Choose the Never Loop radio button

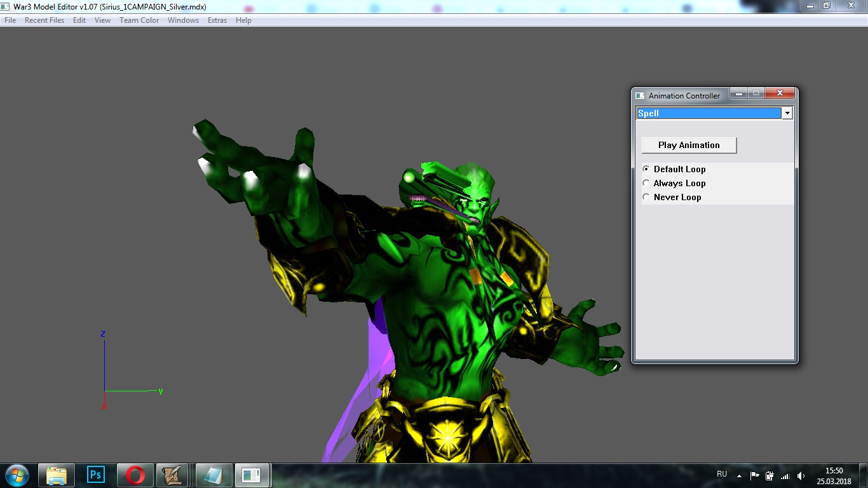click(x=646, y=197)
